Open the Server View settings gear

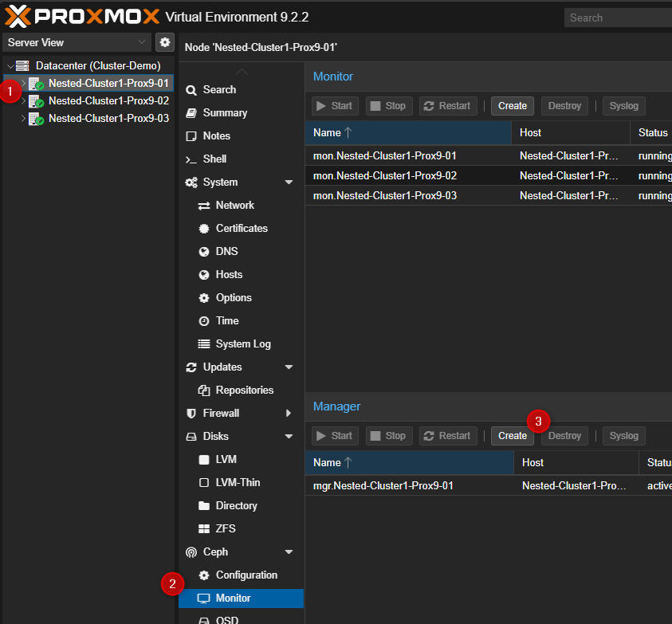click(164, 42)
